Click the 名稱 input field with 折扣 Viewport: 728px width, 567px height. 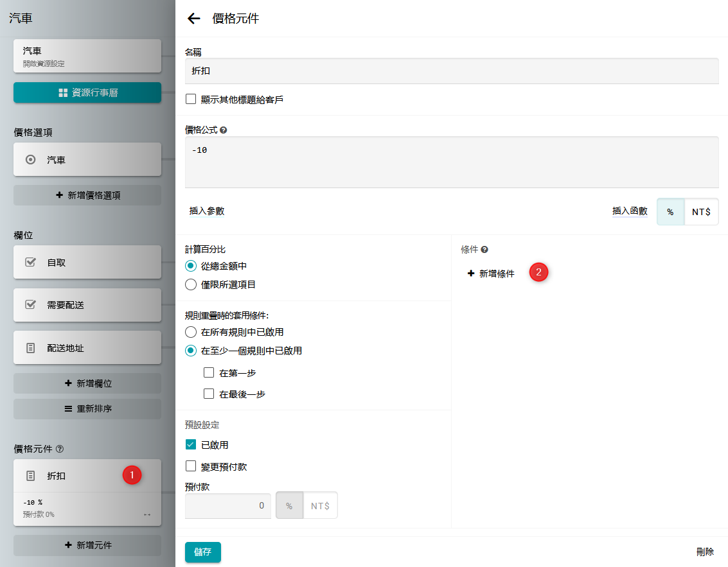click(x=451, y=71)
